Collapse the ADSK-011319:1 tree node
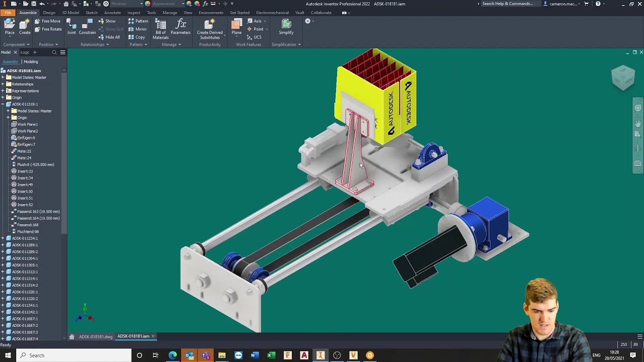 (3, 104)
